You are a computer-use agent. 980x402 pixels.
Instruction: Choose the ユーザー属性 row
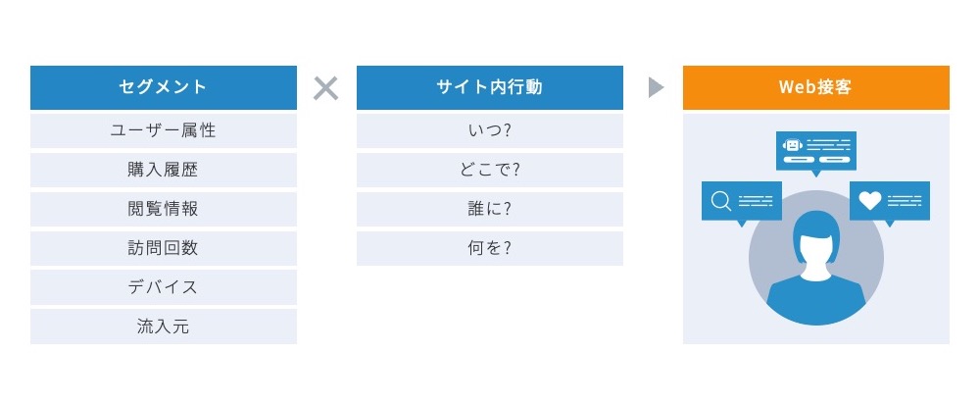click(x=163, y=130)
